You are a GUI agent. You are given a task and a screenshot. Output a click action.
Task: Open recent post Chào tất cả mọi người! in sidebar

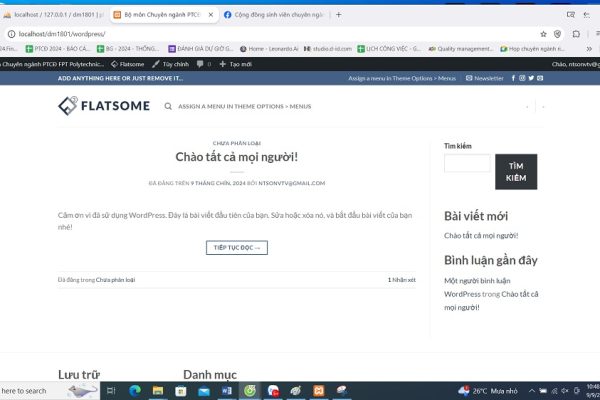point(481,235)
